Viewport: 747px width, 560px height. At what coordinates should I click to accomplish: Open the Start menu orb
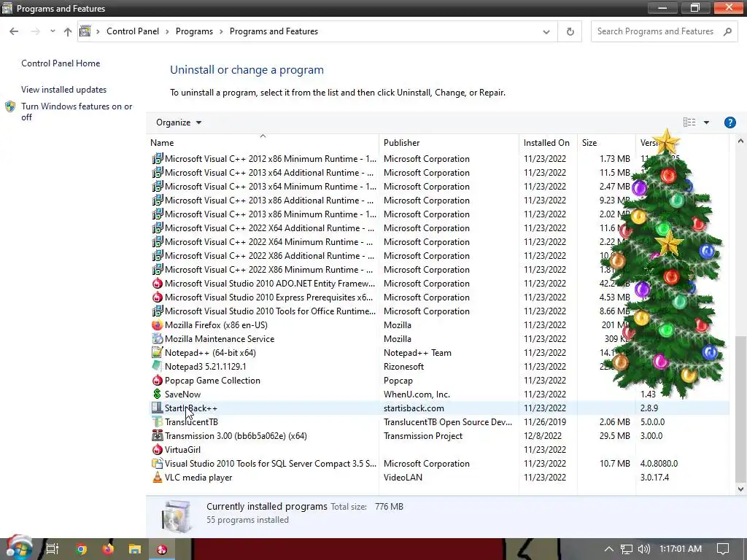[x=19, y=548]
